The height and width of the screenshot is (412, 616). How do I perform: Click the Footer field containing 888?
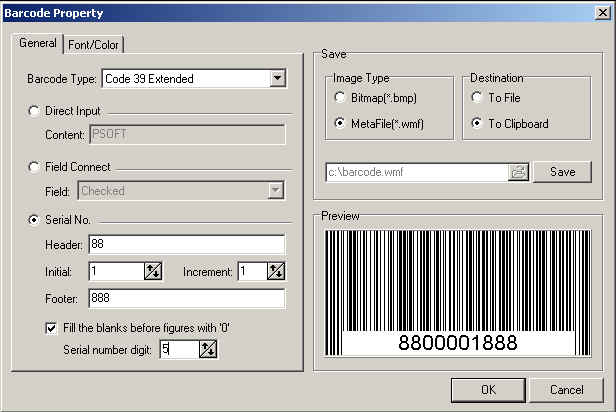[x=187, y=298]
